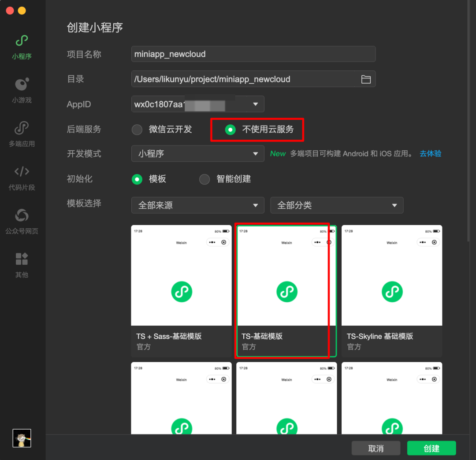476x460 pixels.
Task: Open the 全部分类 category dropdown
Action: tap(337, 205)
